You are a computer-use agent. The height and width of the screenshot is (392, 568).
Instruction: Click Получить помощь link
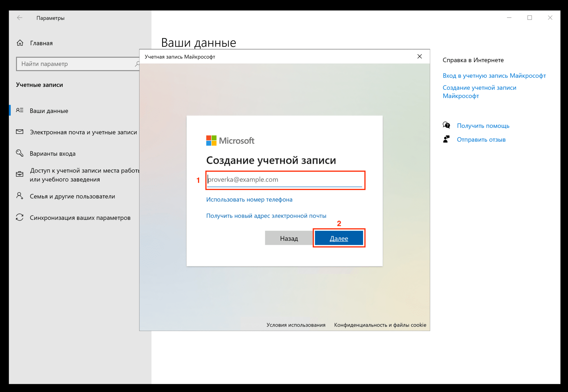tap(483, 126)
